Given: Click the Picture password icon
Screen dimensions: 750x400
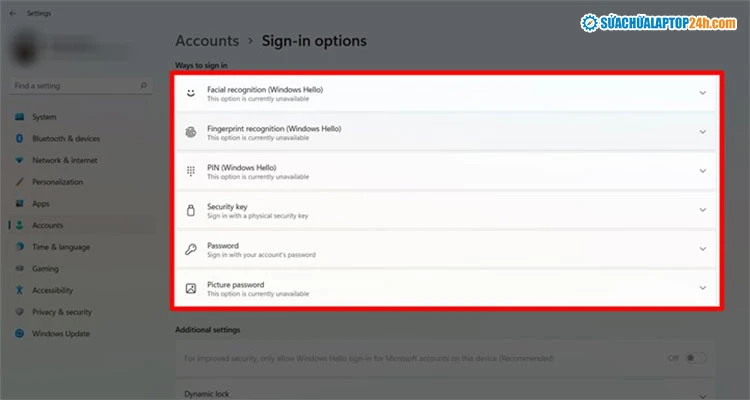Looking at the screenshot, I should [x=191, y=288].
